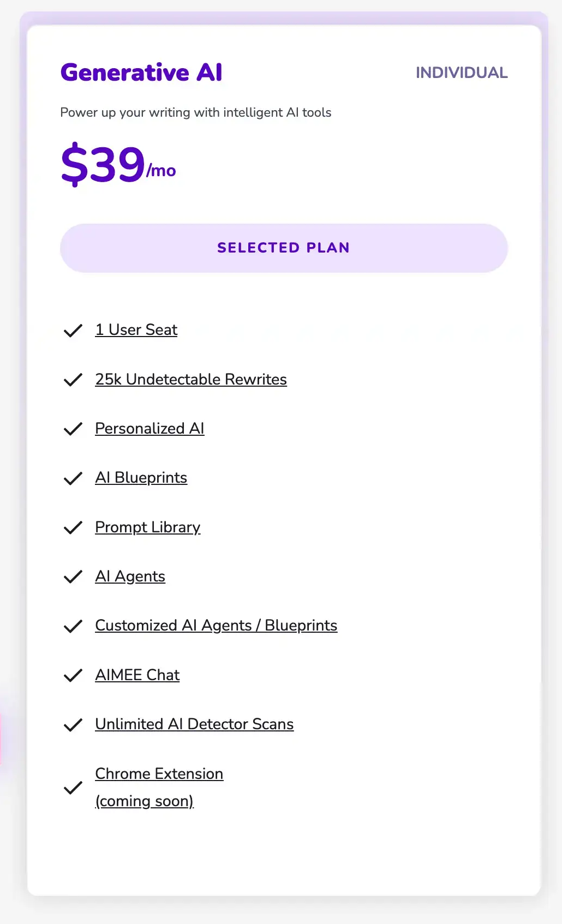Click the Selected Plan button

click(x=284, y=248)
